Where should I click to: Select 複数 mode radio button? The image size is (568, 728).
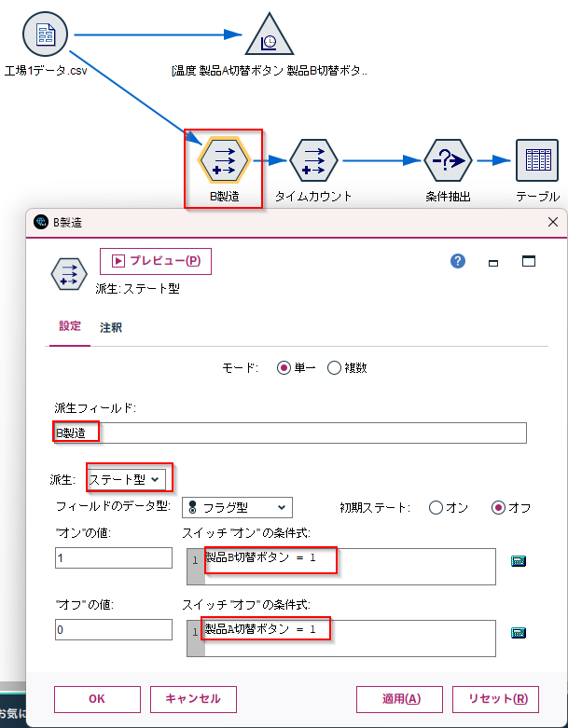pos(335,368)
